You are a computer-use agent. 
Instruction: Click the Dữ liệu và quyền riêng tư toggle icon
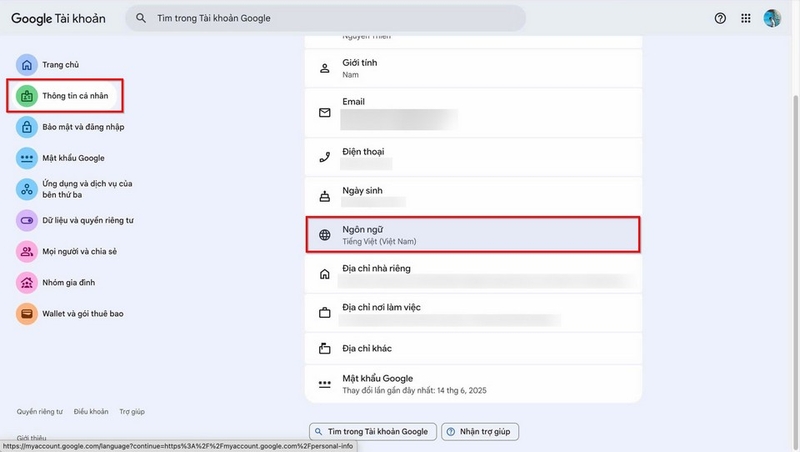27,220
